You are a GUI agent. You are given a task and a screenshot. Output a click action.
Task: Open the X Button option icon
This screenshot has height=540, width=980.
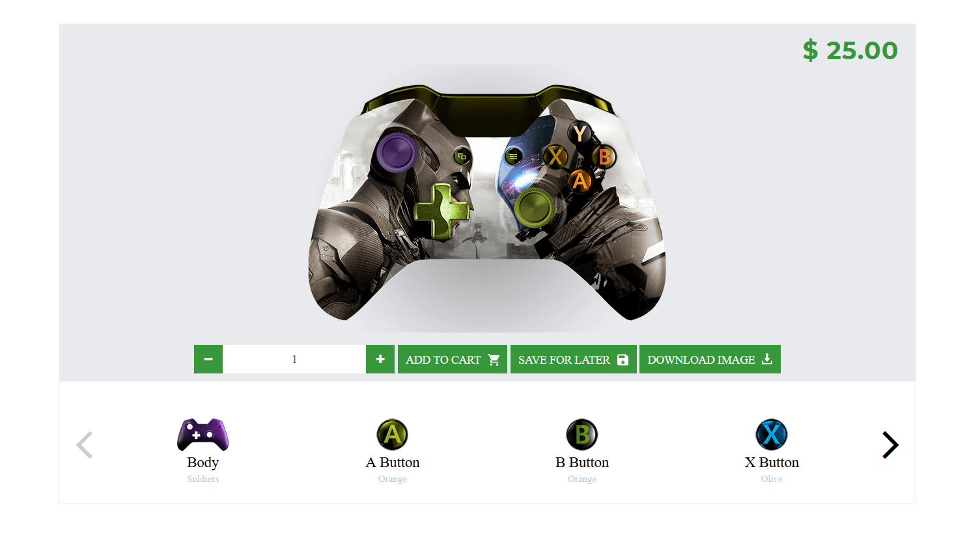coord(772,435)
